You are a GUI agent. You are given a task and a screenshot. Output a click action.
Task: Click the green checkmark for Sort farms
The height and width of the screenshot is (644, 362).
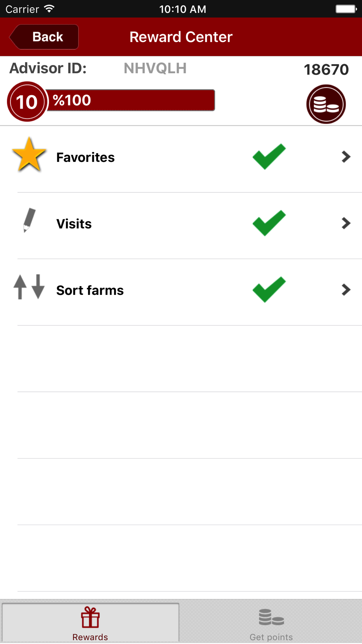269,289
